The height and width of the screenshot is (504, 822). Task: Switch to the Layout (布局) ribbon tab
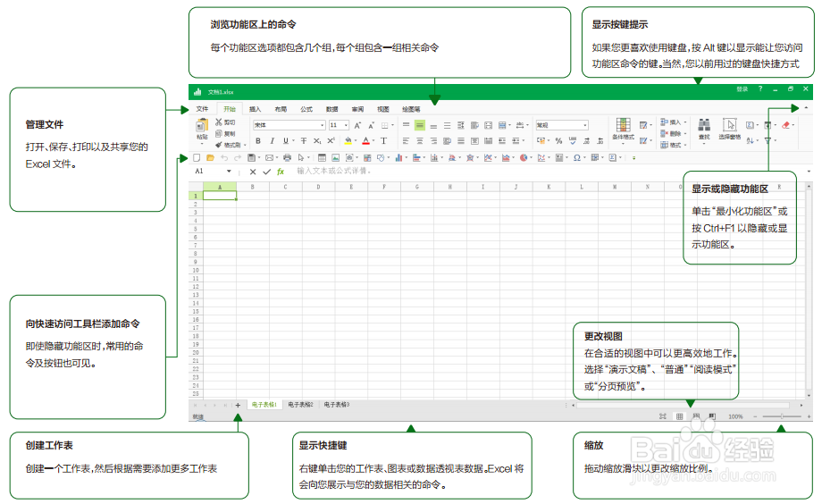click(281, 109)
